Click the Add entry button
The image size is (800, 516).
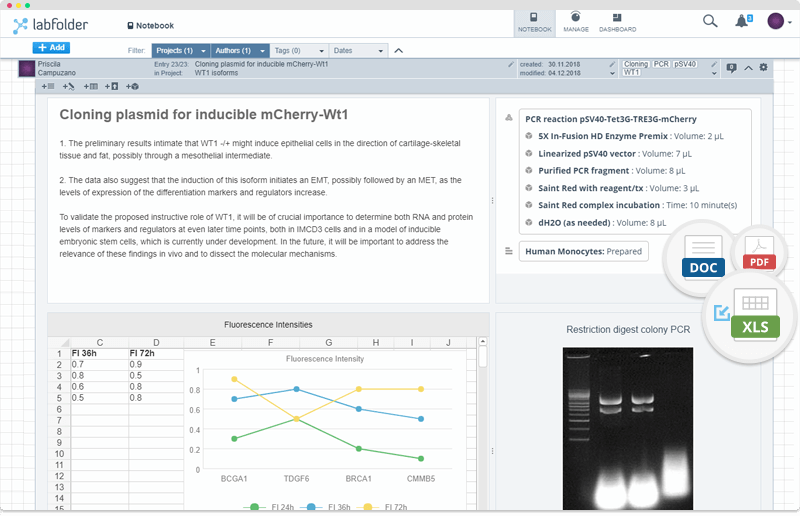(51, 47)
